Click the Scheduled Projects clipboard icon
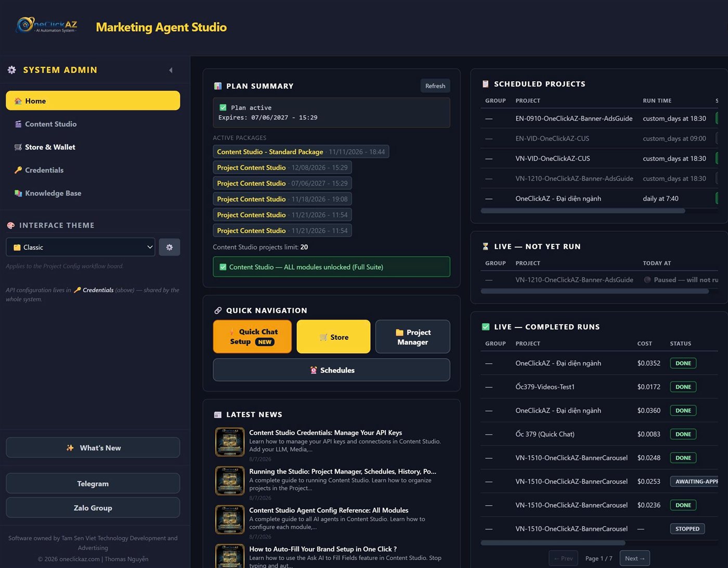 coord(486,84)
